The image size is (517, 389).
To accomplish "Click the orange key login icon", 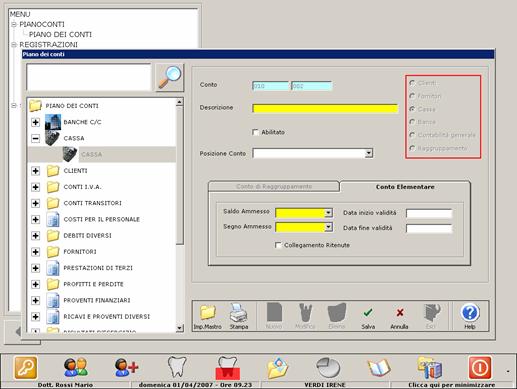I will tap(26, 368).
